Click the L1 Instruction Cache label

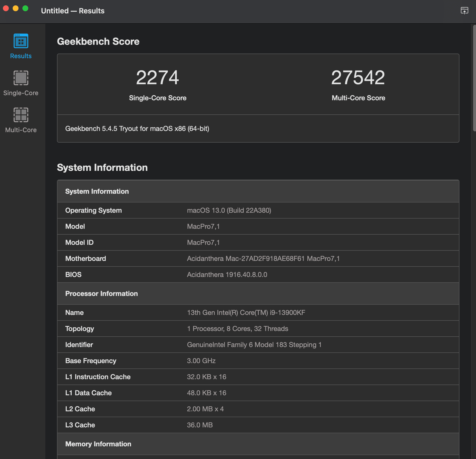click(x=98, y=377)
